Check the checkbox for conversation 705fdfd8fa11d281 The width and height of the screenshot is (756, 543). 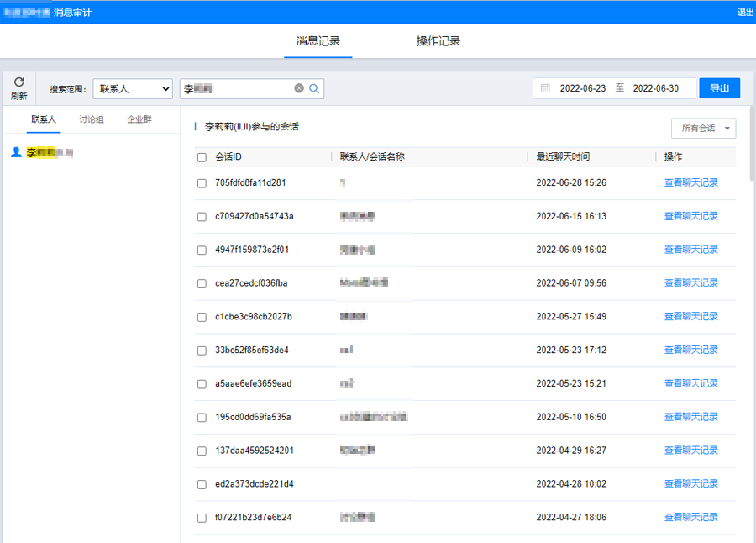click(x=202, y=182)
